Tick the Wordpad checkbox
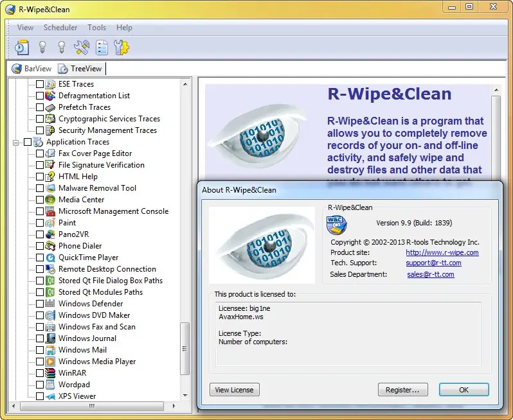 click(x=40, y=385)
